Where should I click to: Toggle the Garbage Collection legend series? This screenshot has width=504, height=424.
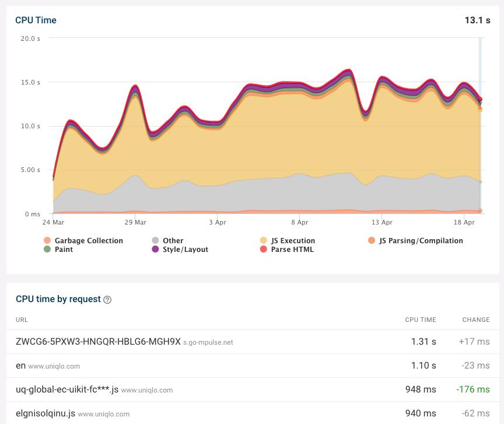click(x=83, y=240)
